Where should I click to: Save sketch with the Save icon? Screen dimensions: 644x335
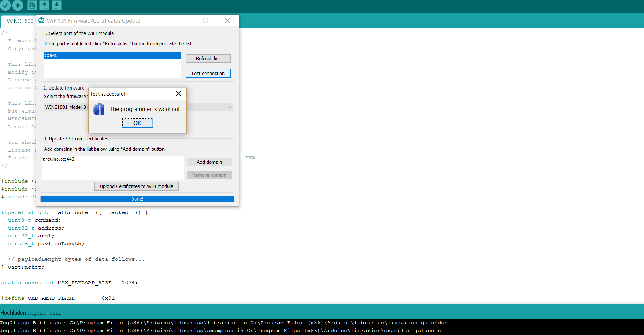(57, 5)
